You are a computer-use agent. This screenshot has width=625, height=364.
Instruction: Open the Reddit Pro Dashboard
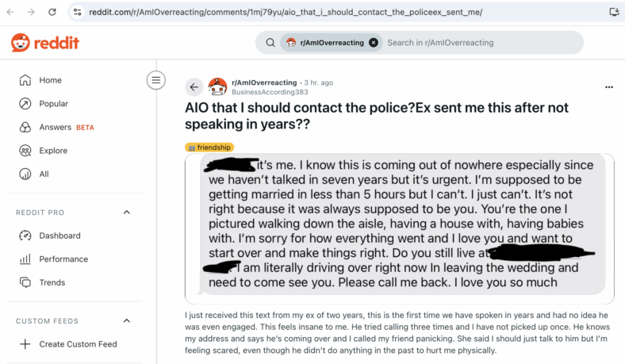(74, 236)
